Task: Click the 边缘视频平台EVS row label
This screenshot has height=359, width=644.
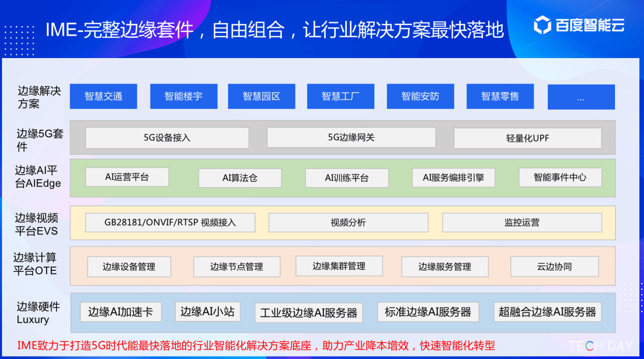Action: click(x=37, y=225)
